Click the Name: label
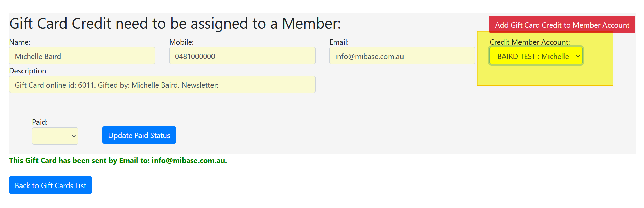 pyautogui.click(x=19, y=42)
